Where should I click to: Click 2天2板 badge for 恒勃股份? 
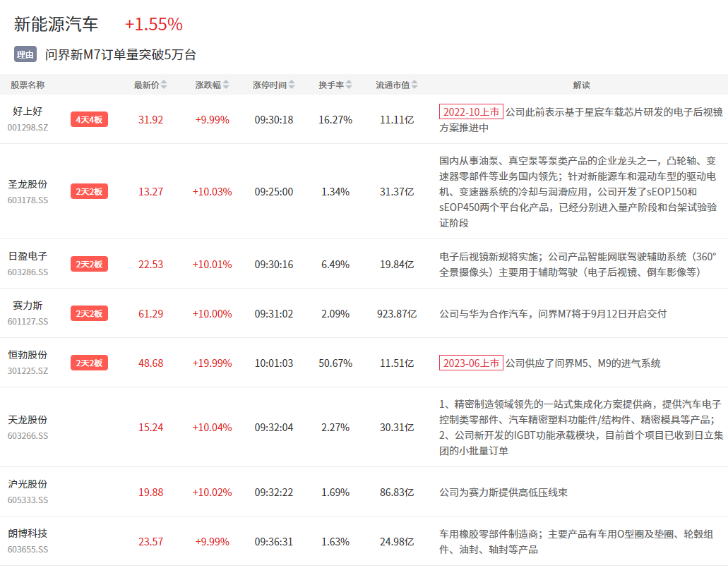click(x=89, y=363)
